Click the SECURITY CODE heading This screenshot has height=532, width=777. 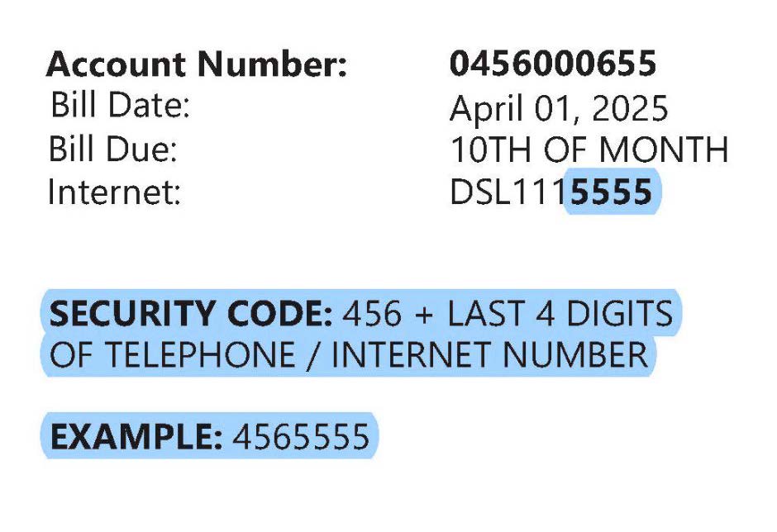191,314
